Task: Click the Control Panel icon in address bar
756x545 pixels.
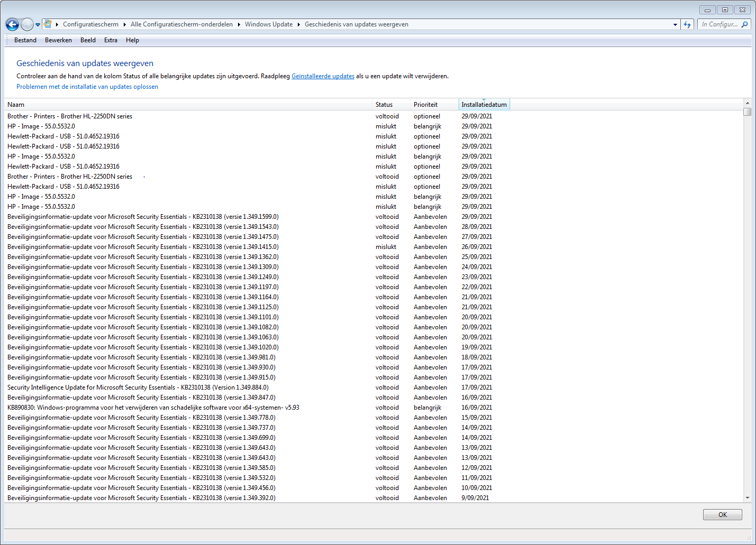Action: [x=48, y=24]
